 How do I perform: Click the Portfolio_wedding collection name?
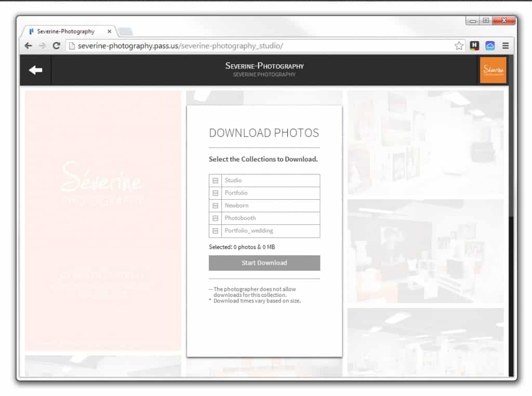tap(249, 230)
